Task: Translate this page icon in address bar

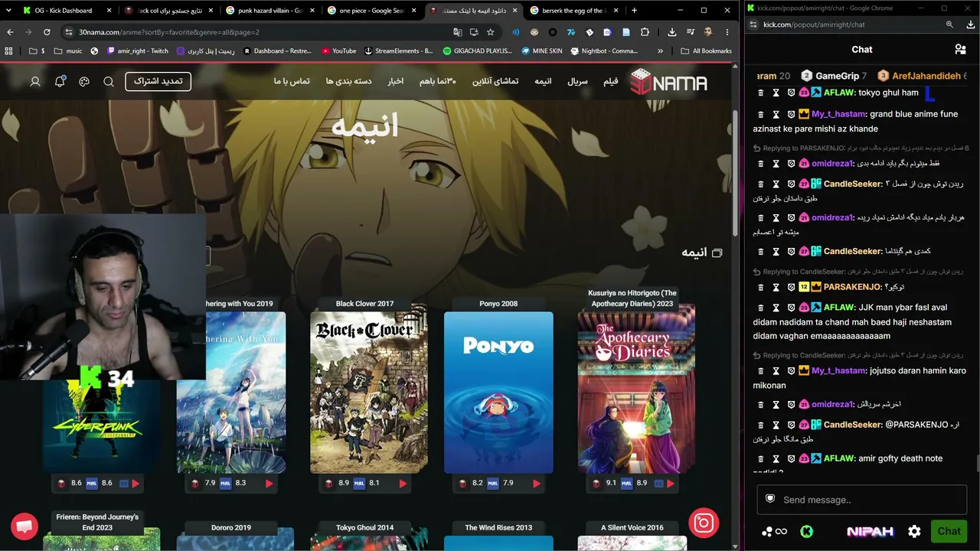Action: point(458,32)
